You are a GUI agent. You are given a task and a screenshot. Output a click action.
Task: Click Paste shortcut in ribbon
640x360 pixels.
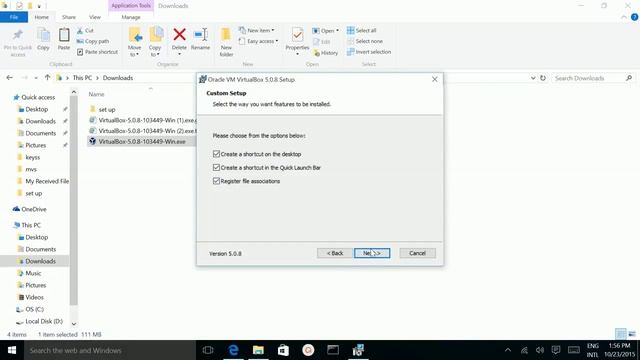coord(98,52)
